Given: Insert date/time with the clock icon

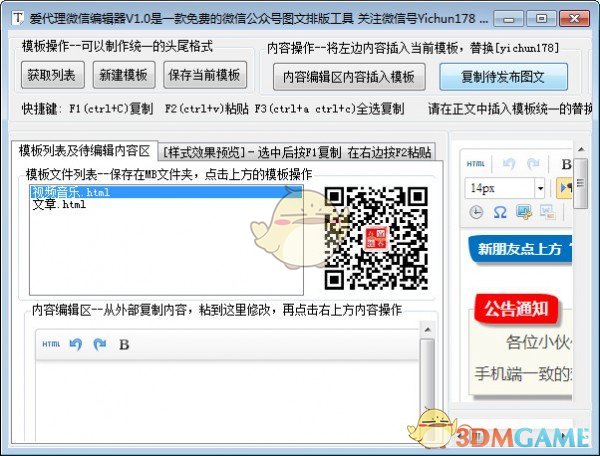Looking at the screenshot, I should click(476, 212).
